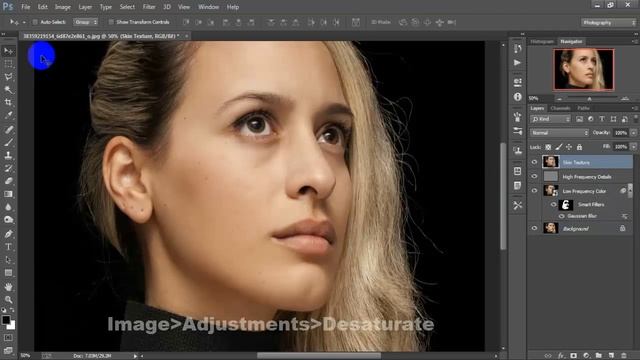Open the Filter menu

click(x=149, y=7)
